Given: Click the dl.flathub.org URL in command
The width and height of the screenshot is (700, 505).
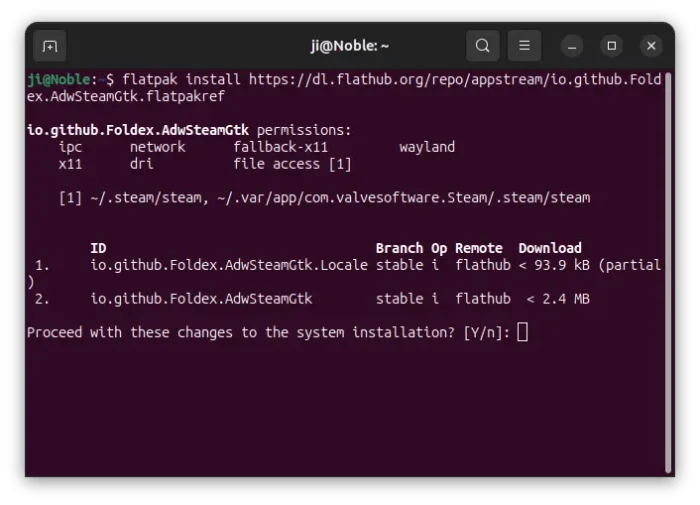Looking at the screenshot, I should (x=455, y=79).
